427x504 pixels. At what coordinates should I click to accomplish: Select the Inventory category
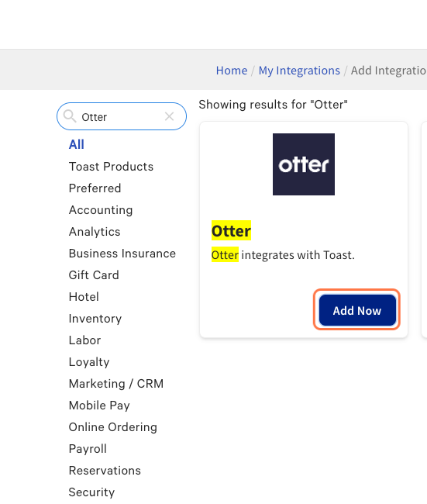coord(95,319)
